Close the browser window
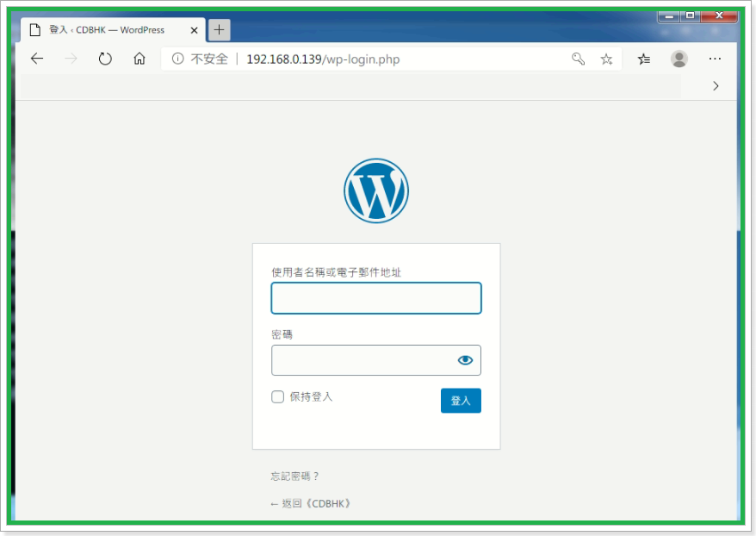Image resolution: width=756 pixels, height=536 pixels. (x=719, y=16)
